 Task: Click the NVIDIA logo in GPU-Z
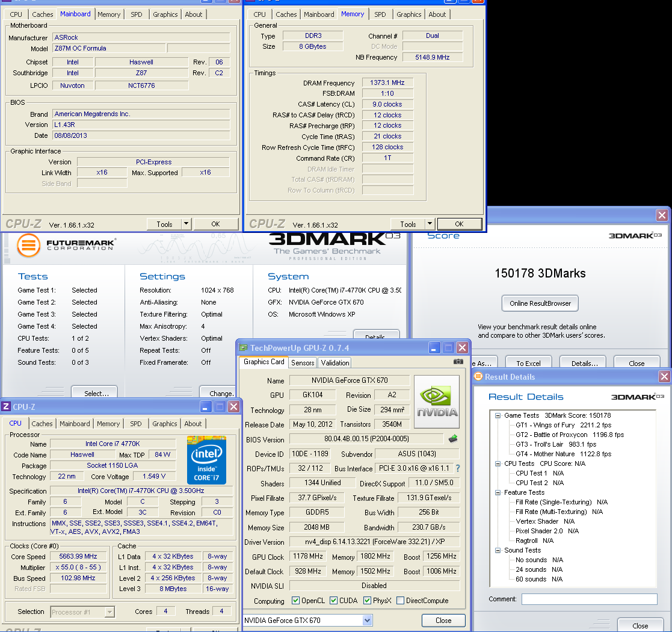point(437,401)
